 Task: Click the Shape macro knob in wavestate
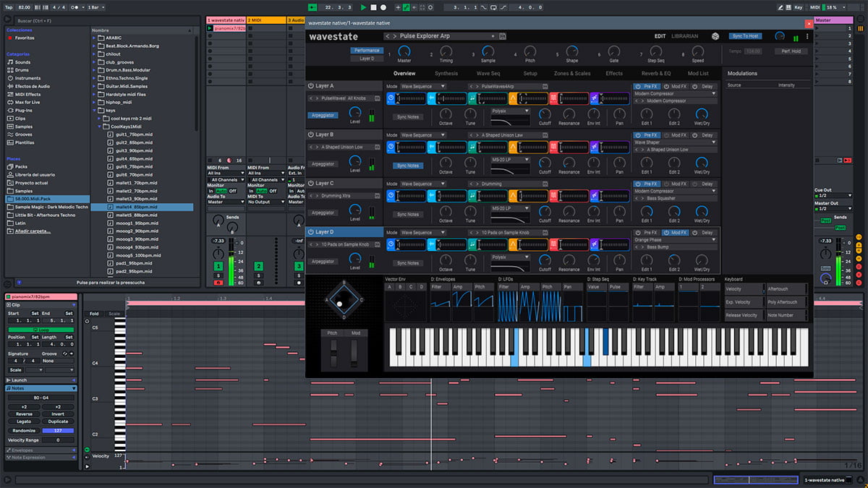(571, 52)
